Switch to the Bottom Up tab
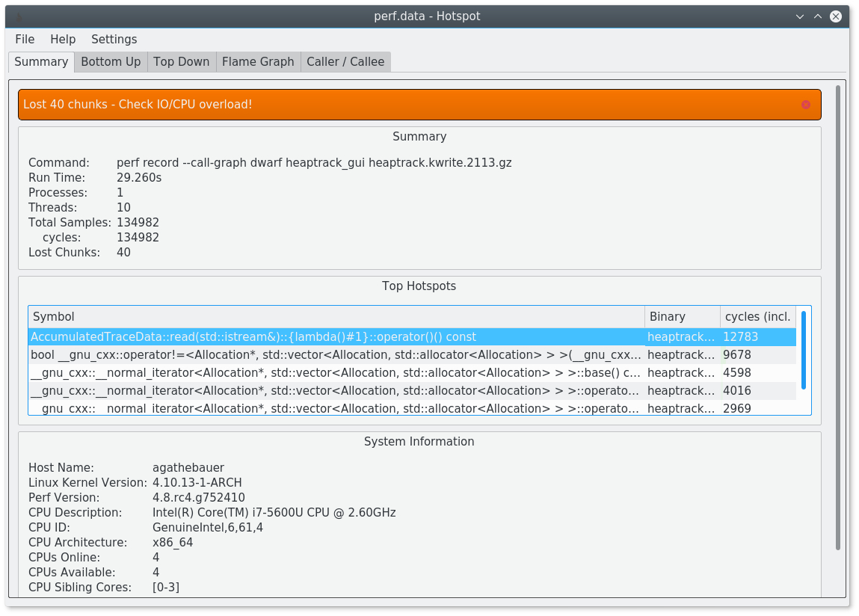 pyautogui.click(x=111, y=62)
